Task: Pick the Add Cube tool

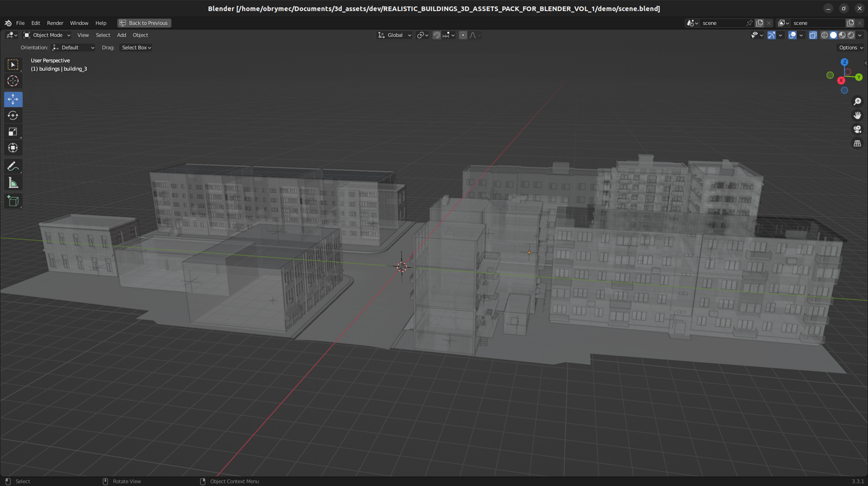Action: click(13, 201)
